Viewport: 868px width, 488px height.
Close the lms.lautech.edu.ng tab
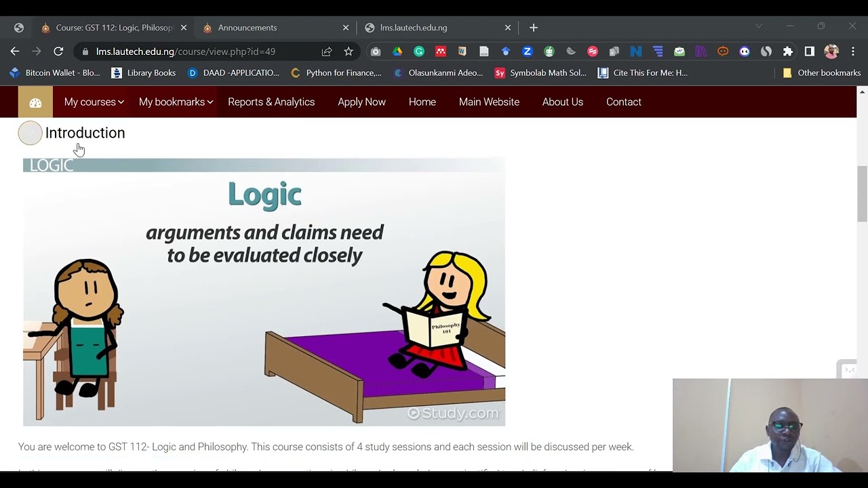(x=508, y=28)
